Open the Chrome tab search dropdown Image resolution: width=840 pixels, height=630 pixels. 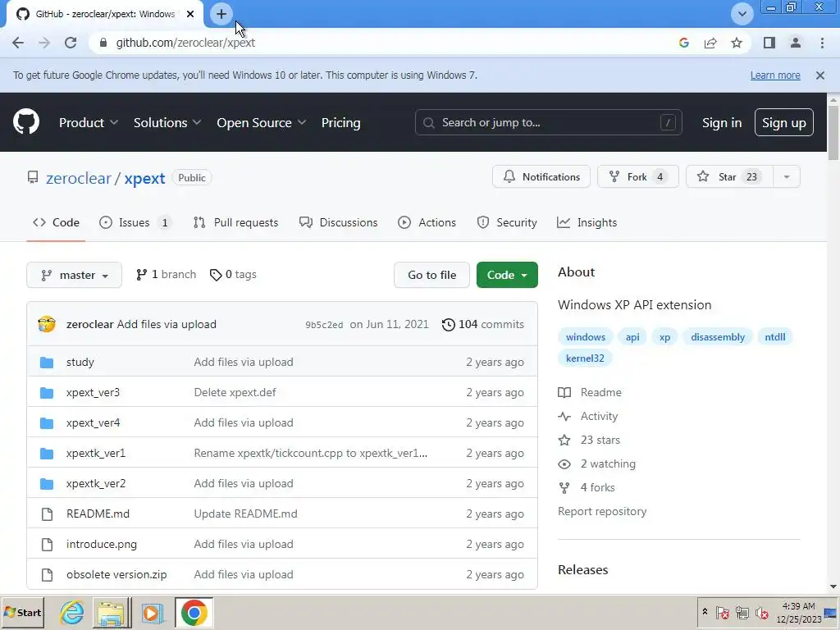tap(742, 14)
